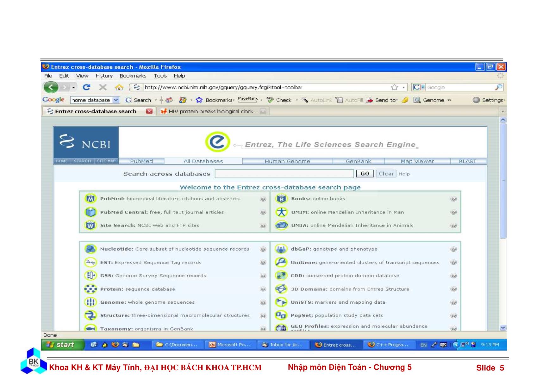Expand the address bar history dropdown
The image size is (555, 392).
tap(403, 87)
